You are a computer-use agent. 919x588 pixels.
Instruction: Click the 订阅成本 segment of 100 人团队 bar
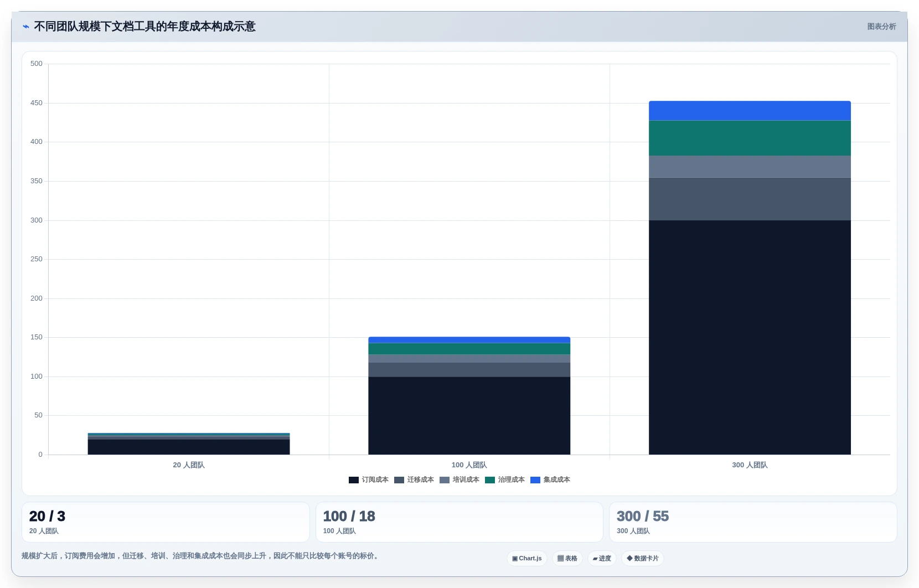[x=469, y=416]
